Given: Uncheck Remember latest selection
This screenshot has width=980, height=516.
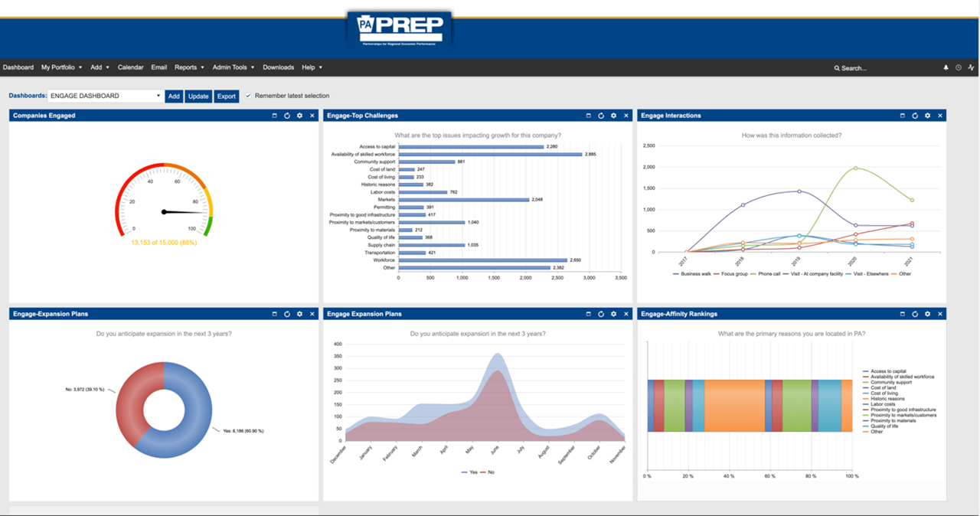Looking at the screenshot, I should 247,96.
